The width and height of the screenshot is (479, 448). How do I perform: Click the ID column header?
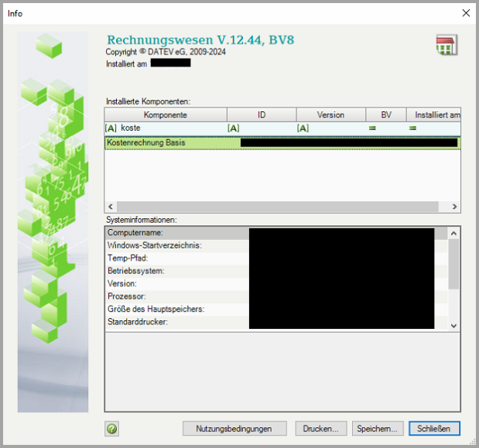261,115
